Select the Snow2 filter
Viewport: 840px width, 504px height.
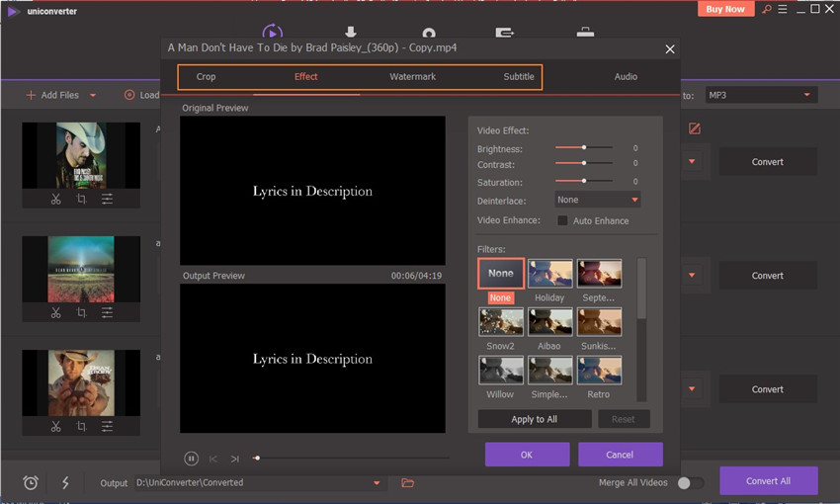[501, 322]
